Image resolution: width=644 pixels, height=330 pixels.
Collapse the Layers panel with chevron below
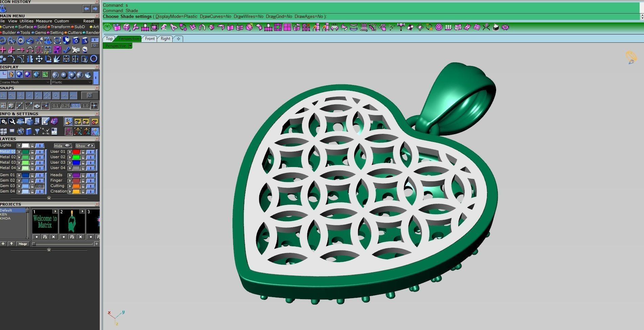pyautogui.click(x=49, y=198)
